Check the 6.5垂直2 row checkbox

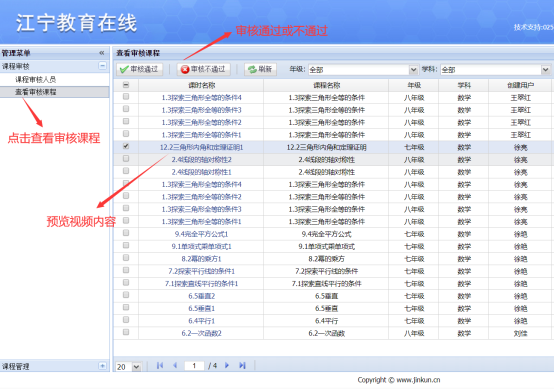coord(126,295)
